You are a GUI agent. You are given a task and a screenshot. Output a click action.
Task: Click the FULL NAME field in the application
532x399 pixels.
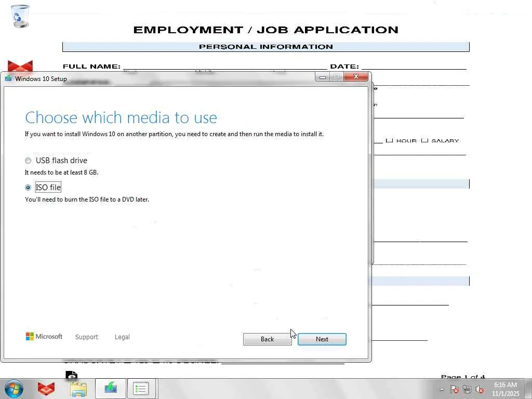pyautogui.click(x=225, y=66)
